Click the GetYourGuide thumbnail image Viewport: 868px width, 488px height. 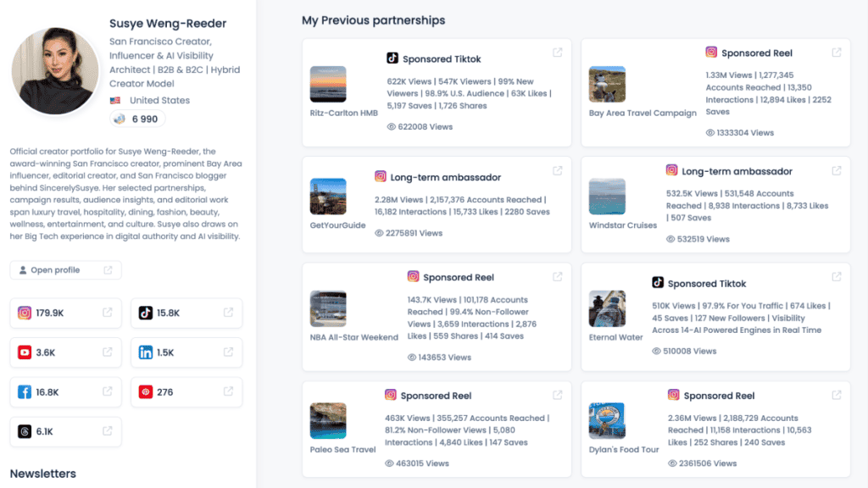328,197
